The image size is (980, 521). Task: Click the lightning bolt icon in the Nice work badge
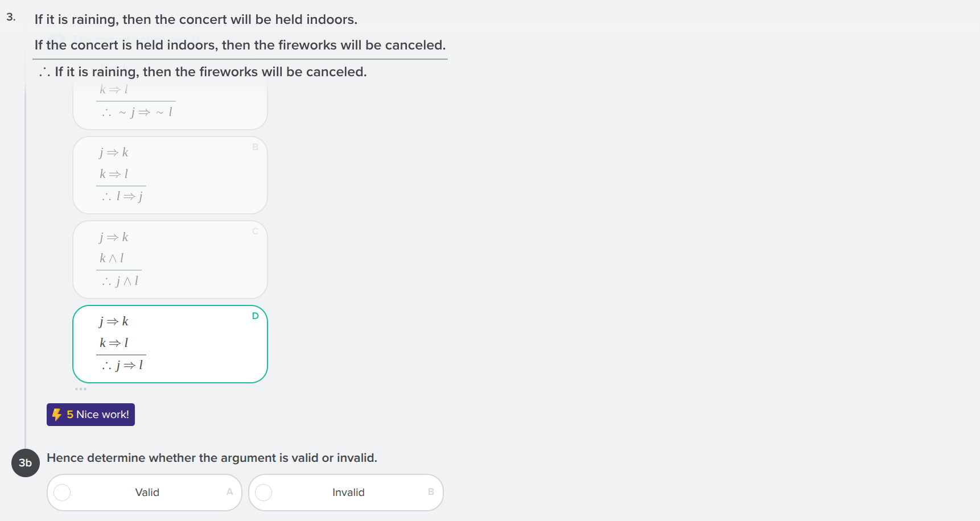tap(56, 415)
